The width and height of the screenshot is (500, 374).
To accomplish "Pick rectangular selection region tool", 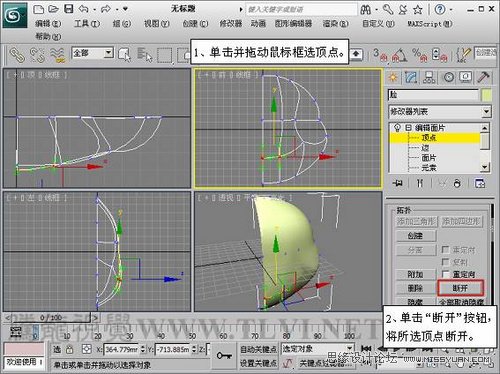I will (x=165, y=55).
